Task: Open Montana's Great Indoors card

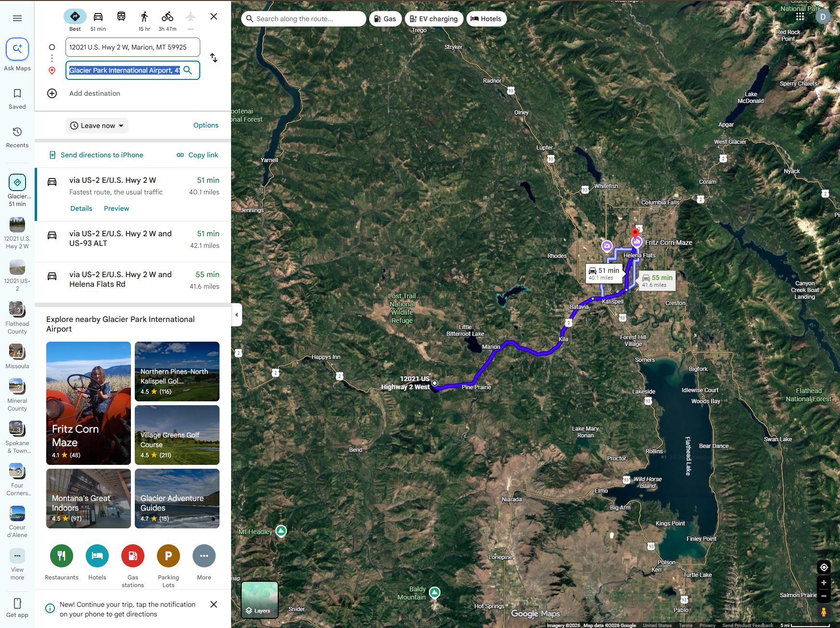Action: (x=89, y=499)
